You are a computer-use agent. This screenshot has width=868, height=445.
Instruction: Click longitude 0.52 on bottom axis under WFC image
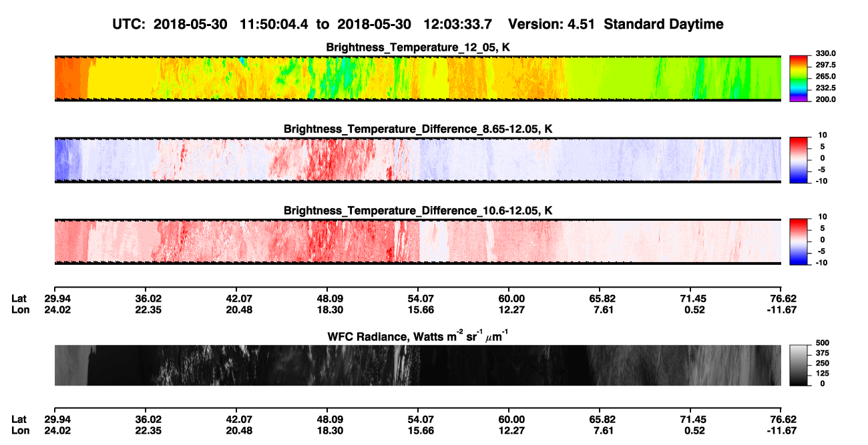point(693,430)
